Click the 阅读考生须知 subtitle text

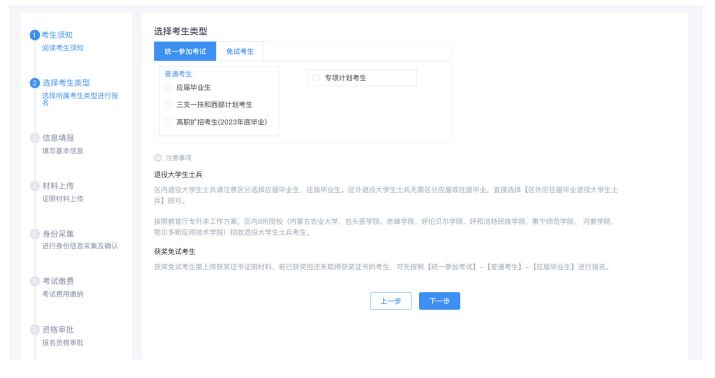[x=62, y=48]
